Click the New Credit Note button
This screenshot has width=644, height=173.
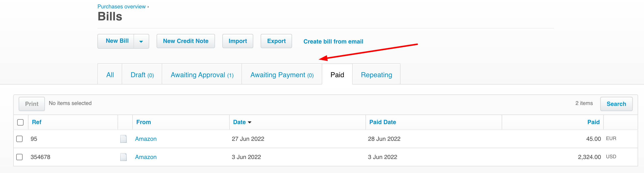point(186,41)
